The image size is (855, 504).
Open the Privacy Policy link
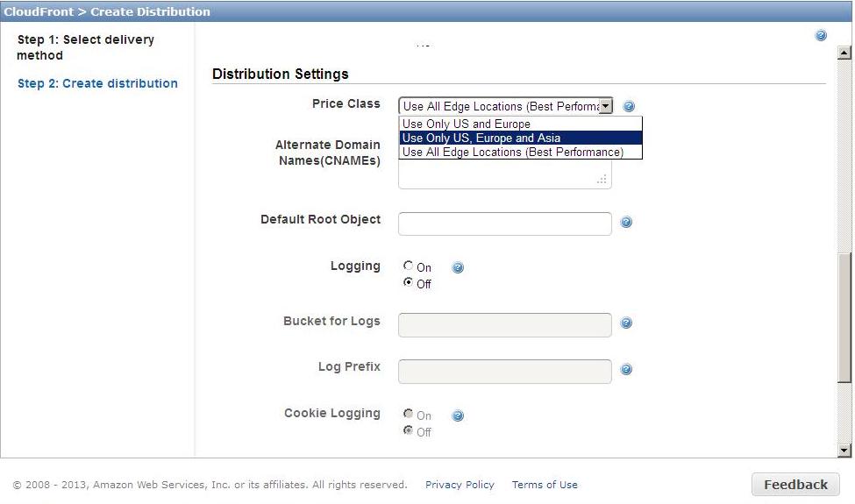[x=460, y=485]
